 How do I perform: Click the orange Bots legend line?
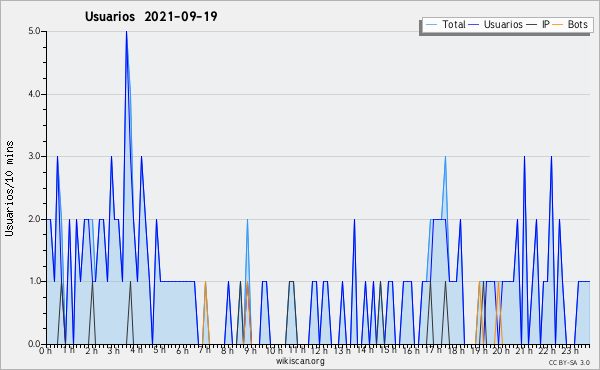pyautogui.click(x=558, y=25)
